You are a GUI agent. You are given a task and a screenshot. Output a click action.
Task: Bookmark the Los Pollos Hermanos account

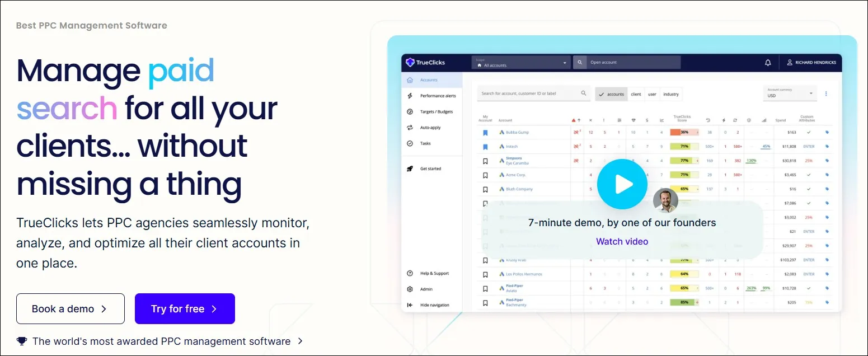tap(485, 274)
